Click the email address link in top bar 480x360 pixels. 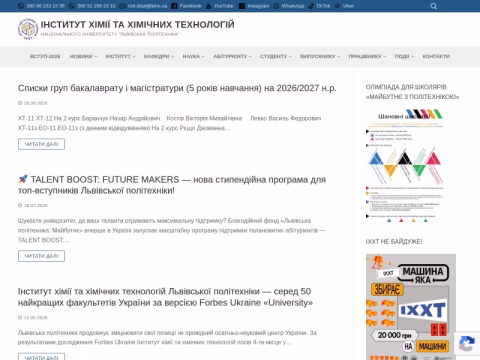147,6
